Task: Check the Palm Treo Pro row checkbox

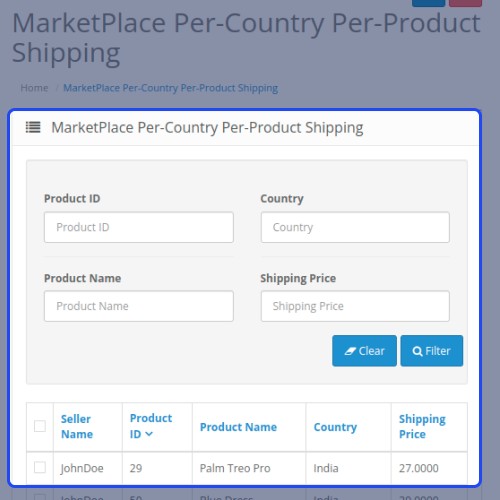Action: click(40, 467)
